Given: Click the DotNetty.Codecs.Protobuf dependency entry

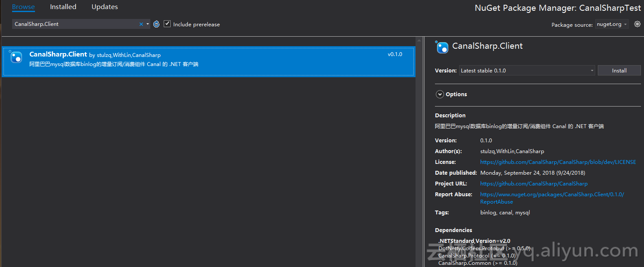Looking at the screenshot, I should pyautogui.click(x=484, y=248).
